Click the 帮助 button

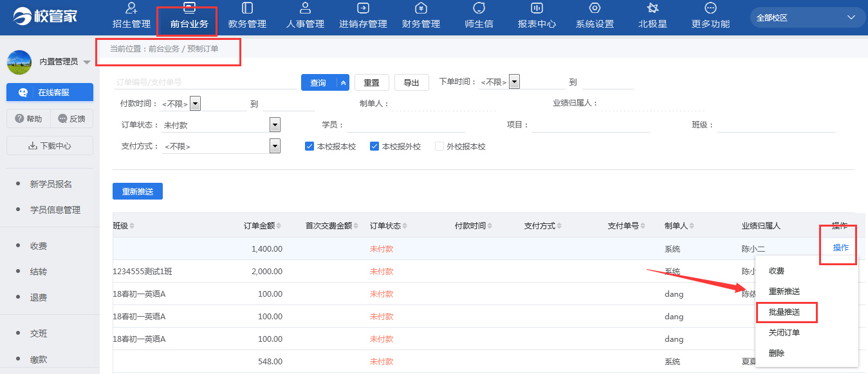pyautogui.click(x=28, y=118)
